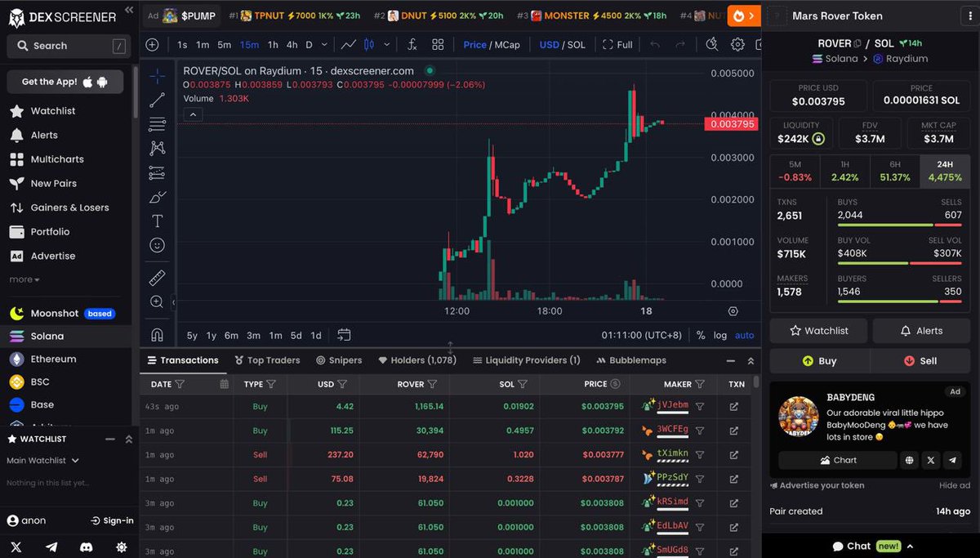Activate the chart zoom-in tool
Viewport: 980px width, 558px height.
(x=158, y=302)
